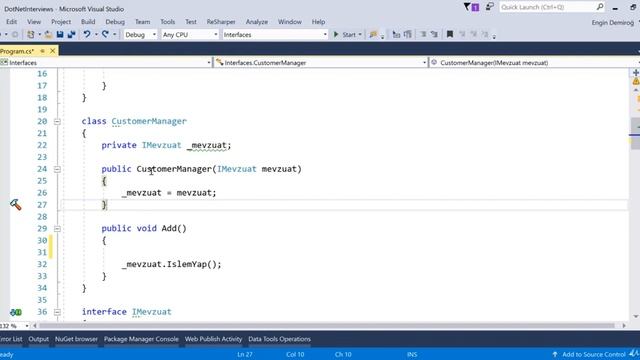Save the current file with Save icon
Screen dimensions: 640x360
click(60, 35)
